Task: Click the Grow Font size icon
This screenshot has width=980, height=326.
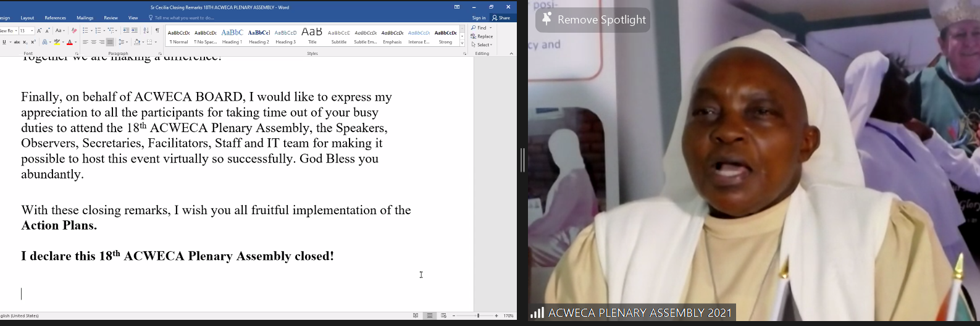Action: [40, 30]
